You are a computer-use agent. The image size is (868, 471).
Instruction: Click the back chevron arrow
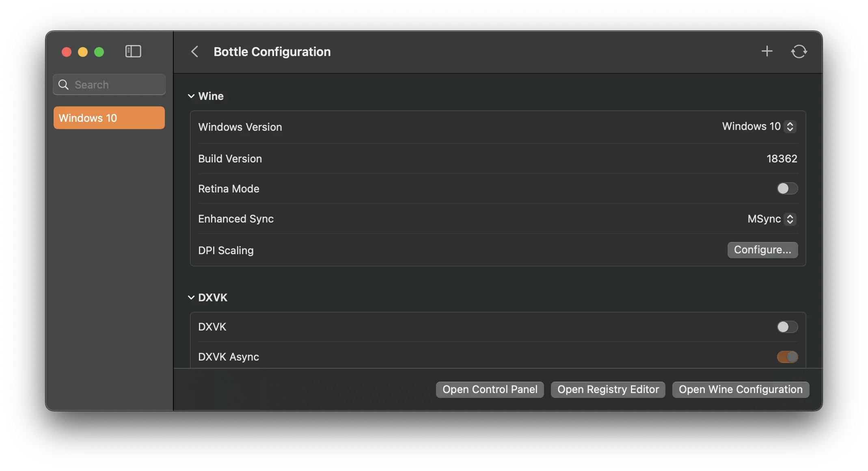(195, 52)
